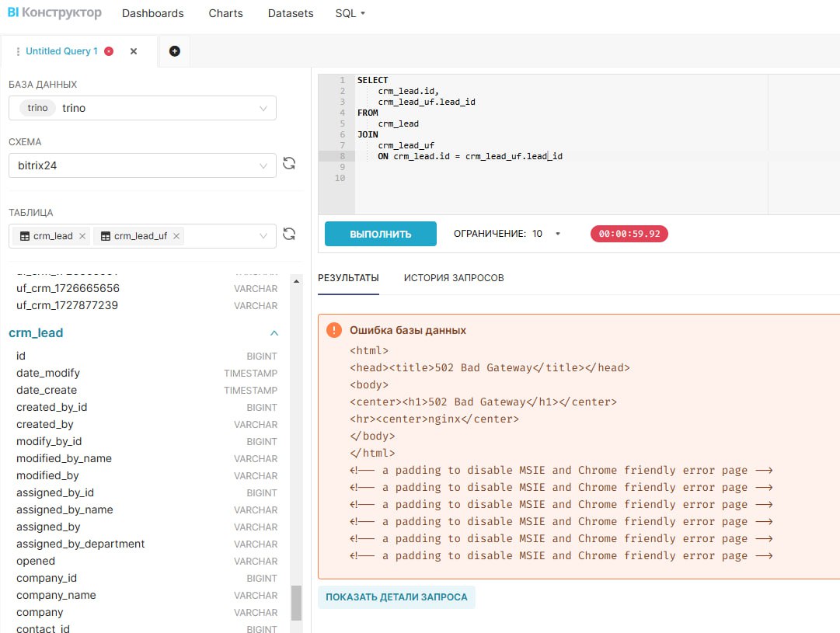The width and height of the screenshot is (840, 633).
Task: Click the add new query tab icon
Action: 174,51
